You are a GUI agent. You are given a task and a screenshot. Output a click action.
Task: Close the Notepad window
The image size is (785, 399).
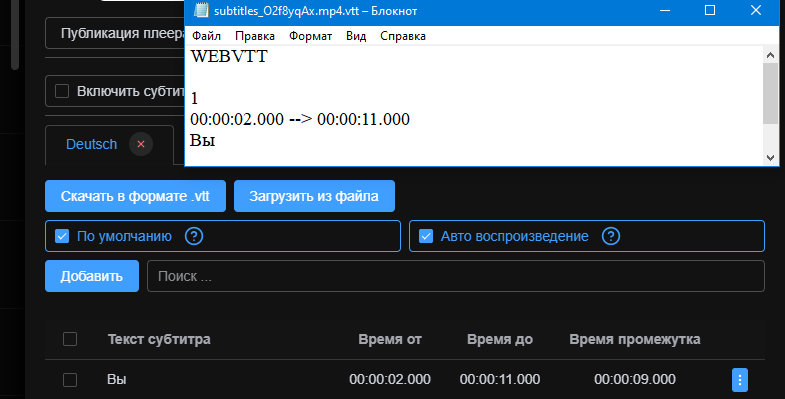756,11
